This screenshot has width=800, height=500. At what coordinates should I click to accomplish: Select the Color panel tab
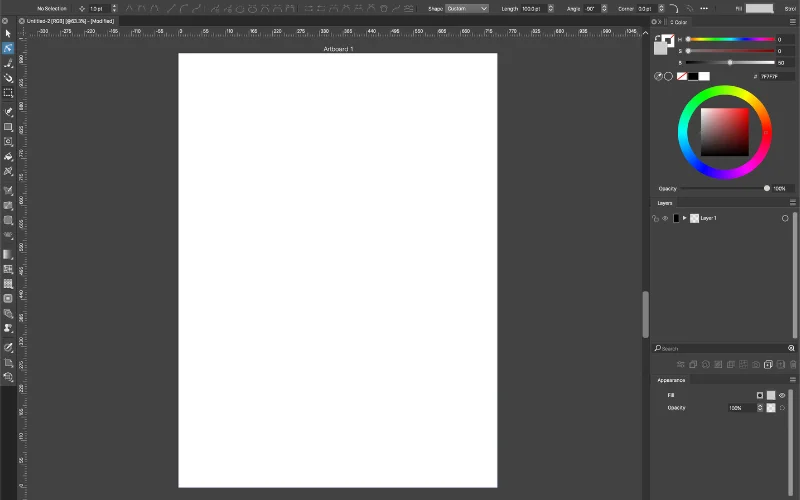tap(679, 22)
